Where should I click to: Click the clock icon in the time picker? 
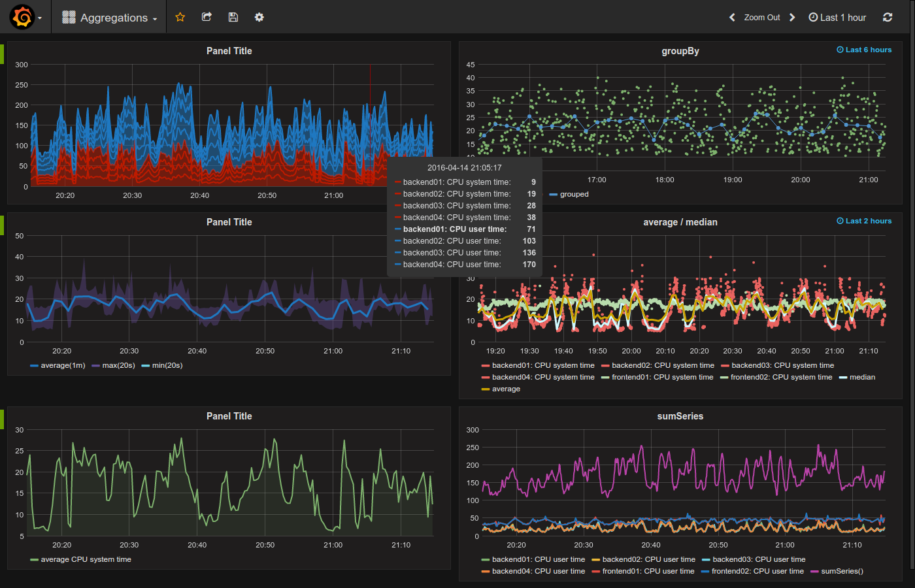pos(812,17)
